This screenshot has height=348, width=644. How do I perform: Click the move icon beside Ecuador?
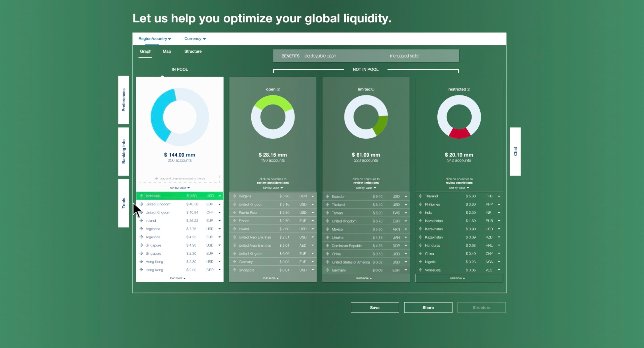328,197
